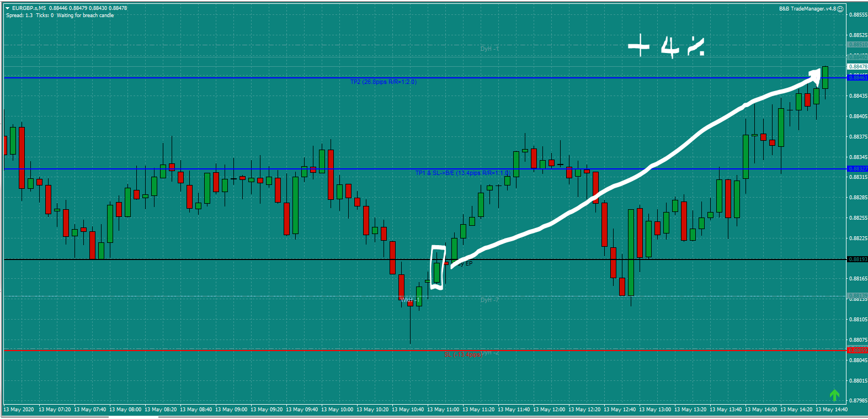Select the current price tag 0.88478
The width and height of the screenshot is (868, 419).
858,67
